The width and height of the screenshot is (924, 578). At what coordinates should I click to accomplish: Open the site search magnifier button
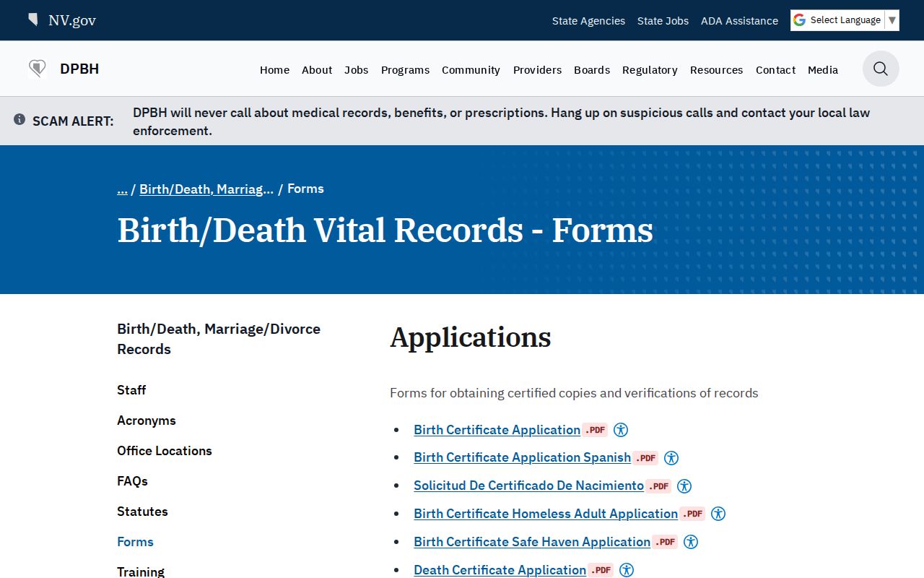881,69
